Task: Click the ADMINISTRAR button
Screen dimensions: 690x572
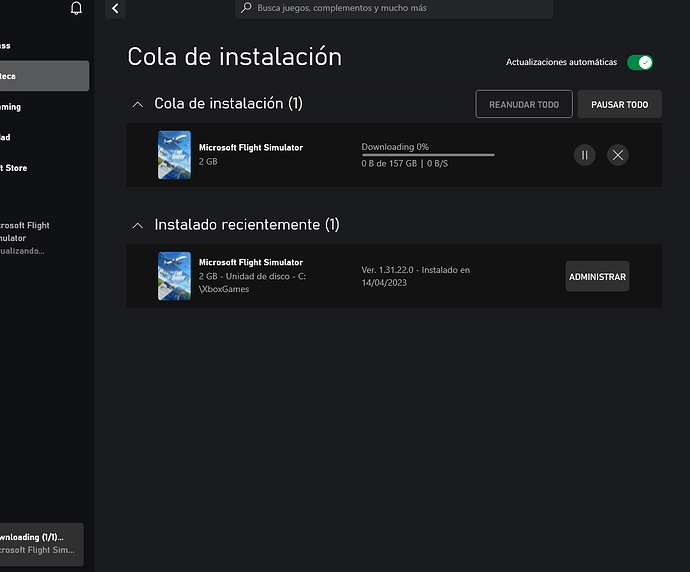Action: click(597, 276)
